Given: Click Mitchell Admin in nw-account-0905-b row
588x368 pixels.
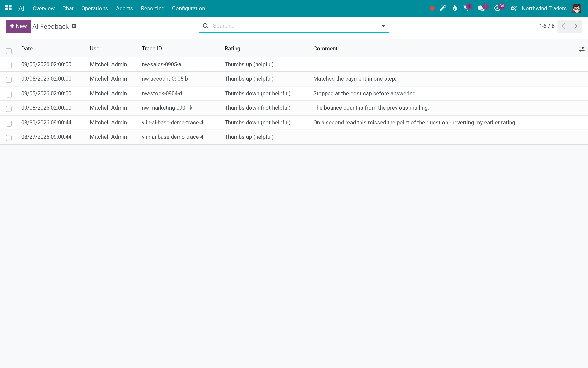Looking at the screenshot, I should (x=108, y=79).
